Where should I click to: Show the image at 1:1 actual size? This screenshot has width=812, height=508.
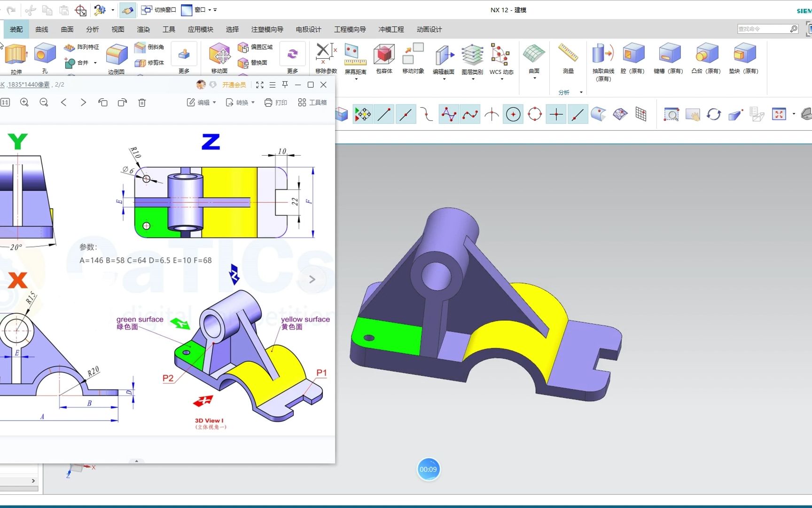tap(5, 103)
